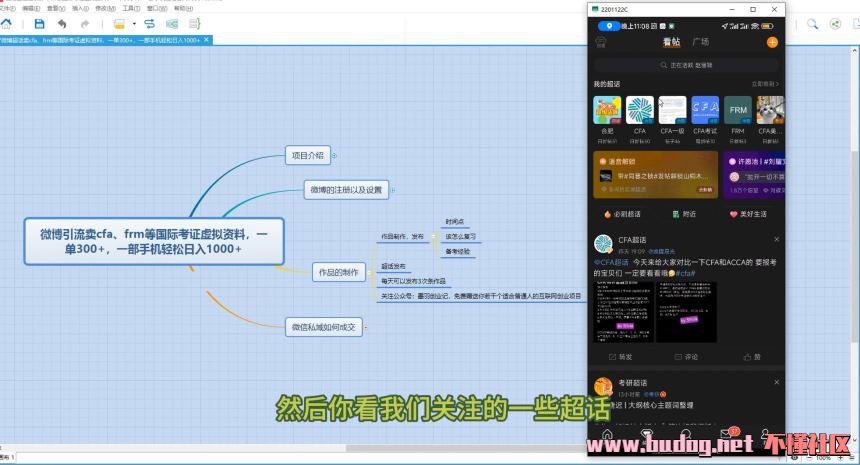Image resolution: width=860 pixels, height=465 pixels.
Task: Open the orange 语音解锁 card
Action: (x=655, y=174)
